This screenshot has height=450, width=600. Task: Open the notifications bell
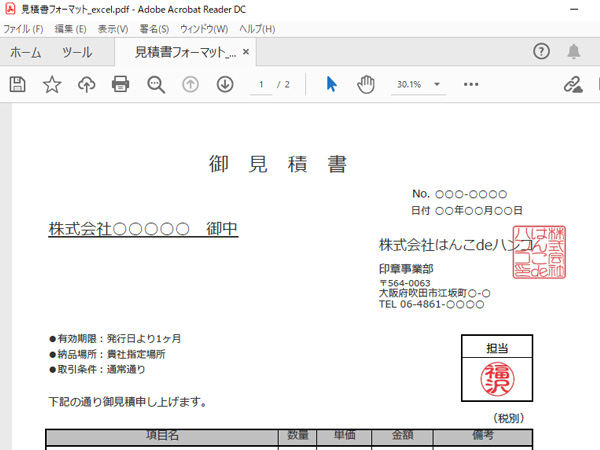tap(574, 52)
